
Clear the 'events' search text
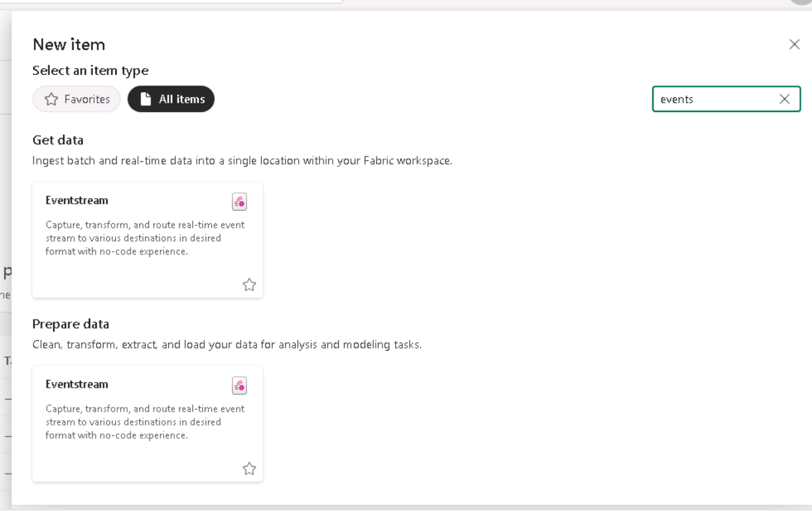[784, 99]
